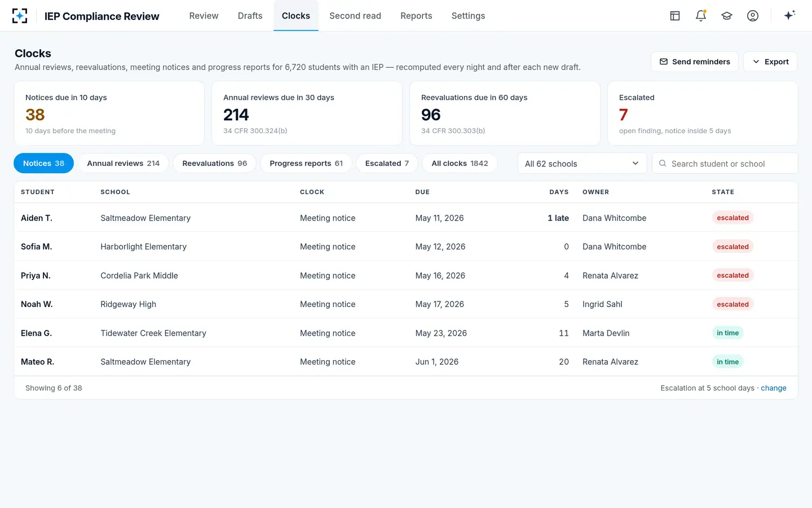Go to the Review tab
Image resolution: width=812 pixels, height=508 pixels.
[204, 16]
